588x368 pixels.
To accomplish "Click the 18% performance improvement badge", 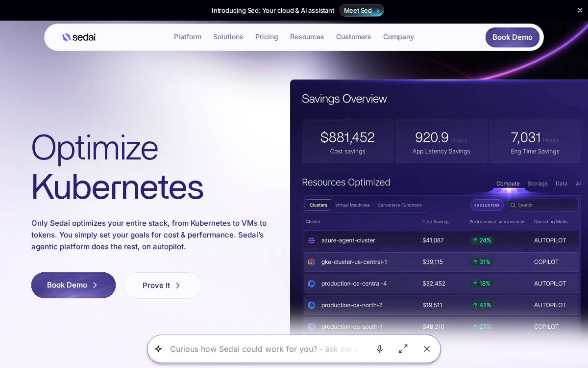I will pos(482,284).
